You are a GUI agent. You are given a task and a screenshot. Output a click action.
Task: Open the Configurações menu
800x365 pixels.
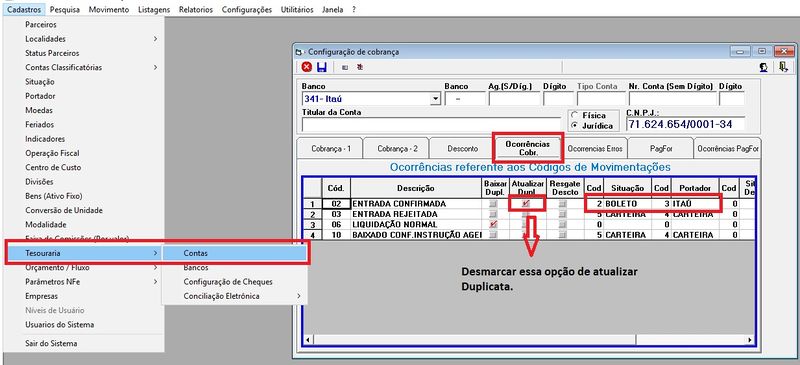pos(247,9)
